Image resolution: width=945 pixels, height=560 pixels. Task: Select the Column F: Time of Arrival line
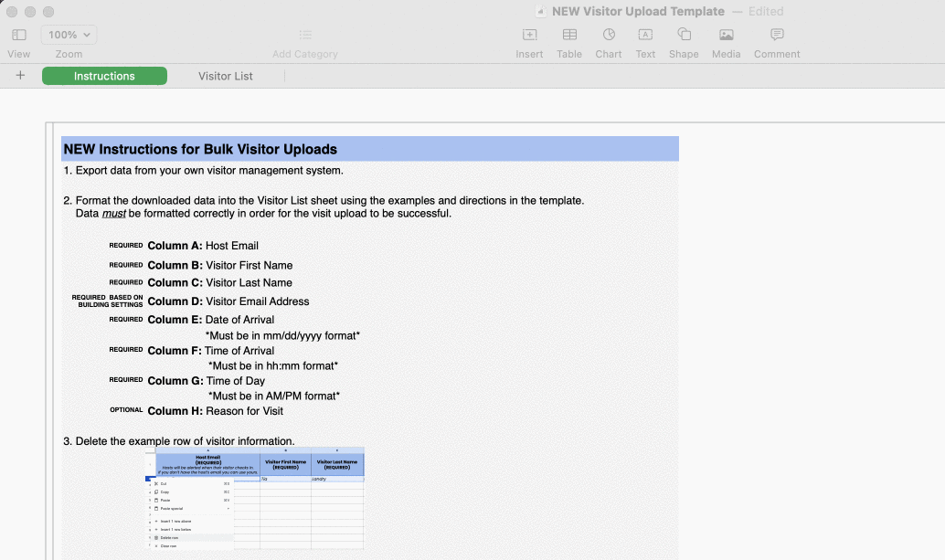click(x=211, y=351)
